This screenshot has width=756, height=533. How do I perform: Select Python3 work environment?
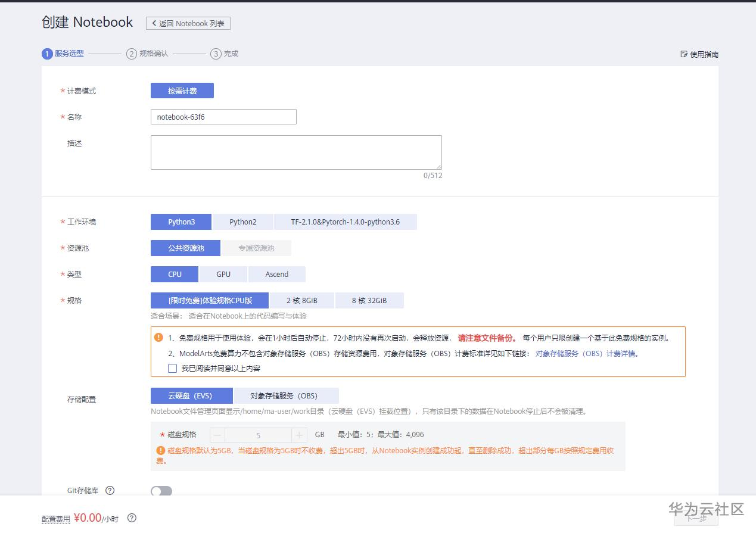pos(181,222)
